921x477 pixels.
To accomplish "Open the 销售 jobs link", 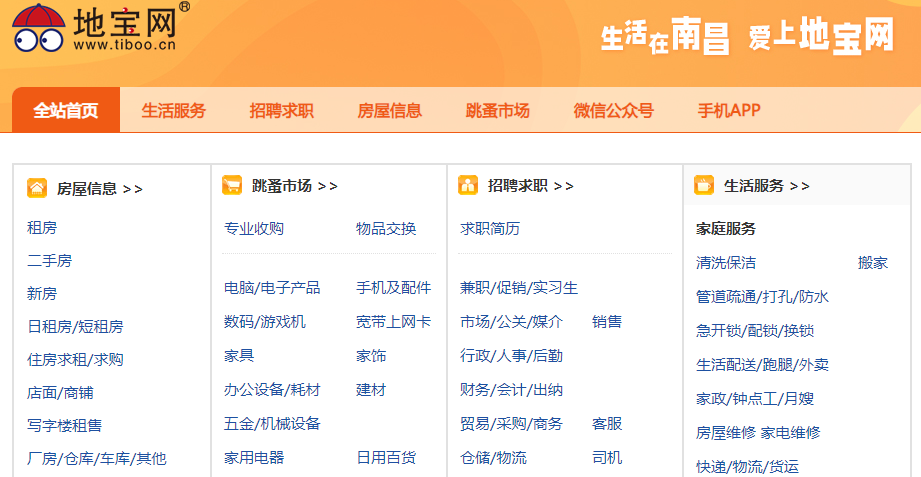I will [x=607, y=322].
